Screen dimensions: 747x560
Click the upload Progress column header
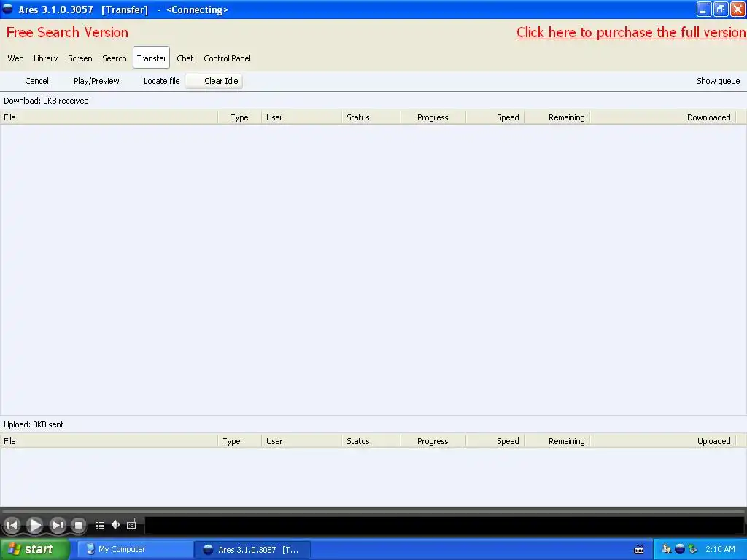tap(433, 441)
